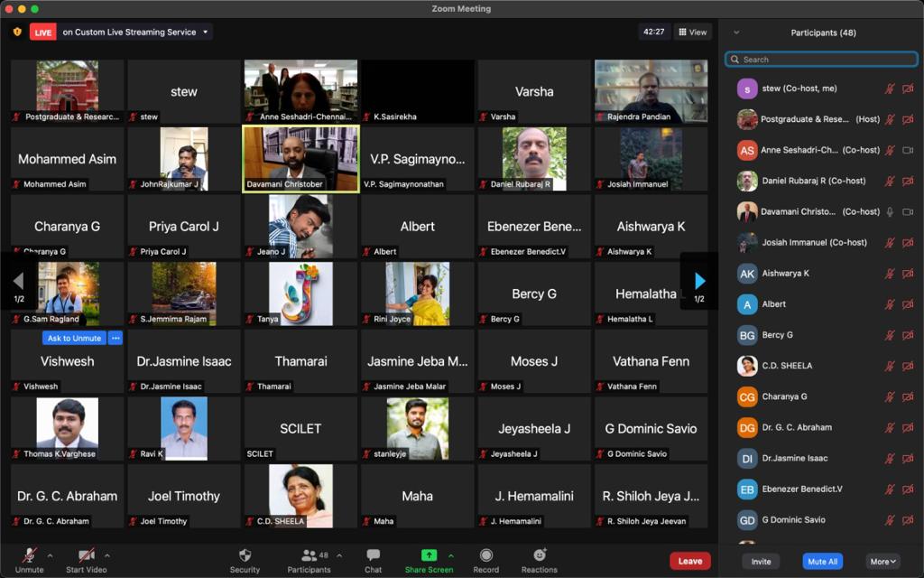Open three-dots menu on Vishwesh tile

[x=115, y=338]
